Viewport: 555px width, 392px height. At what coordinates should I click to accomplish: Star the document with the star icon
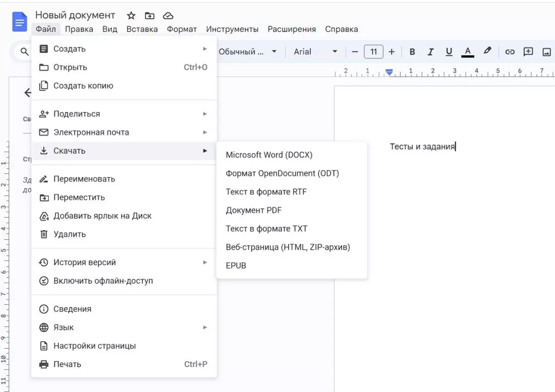click(131, 16)
